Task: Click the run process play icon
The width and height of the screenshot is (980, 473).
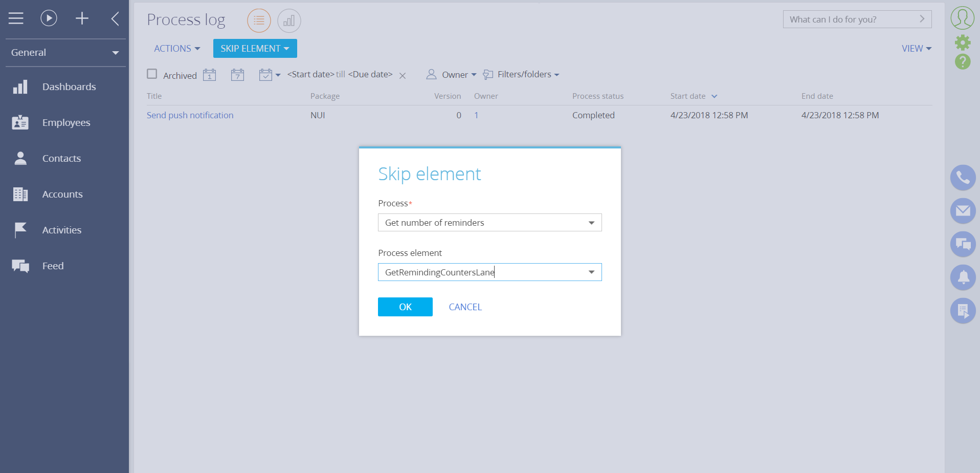Action: (49, 19)
